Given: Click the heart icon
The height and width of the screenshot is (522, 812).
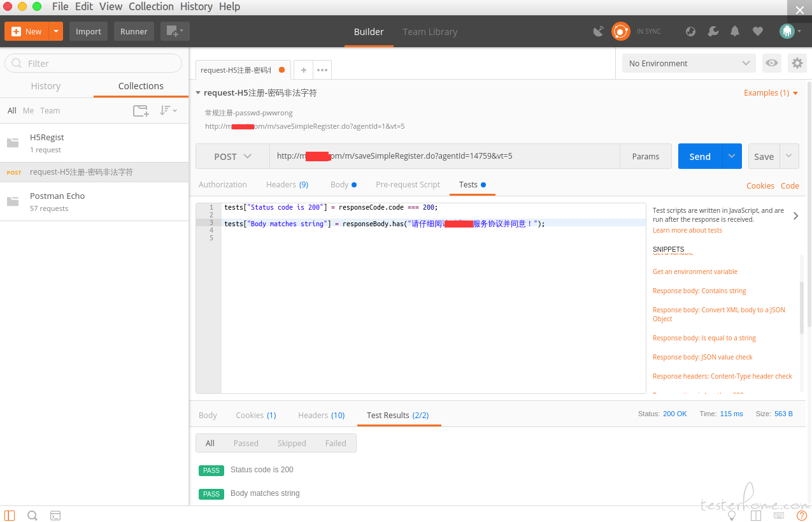Looking at the screenshot, I should 757,31.
